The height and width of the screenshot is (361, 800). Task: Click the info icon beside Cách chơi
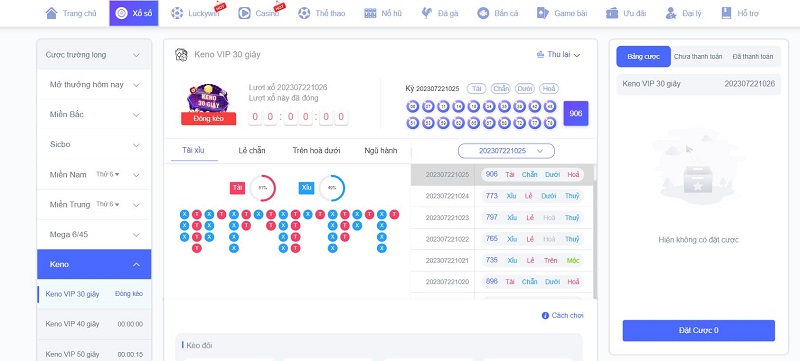coord(545,316)
